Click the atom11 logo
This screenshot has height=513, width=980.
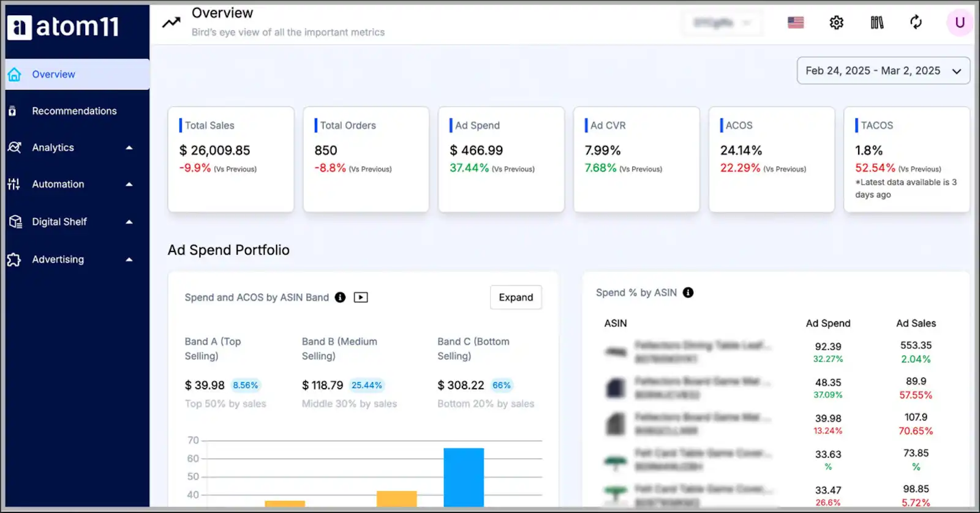pos(63,27)
